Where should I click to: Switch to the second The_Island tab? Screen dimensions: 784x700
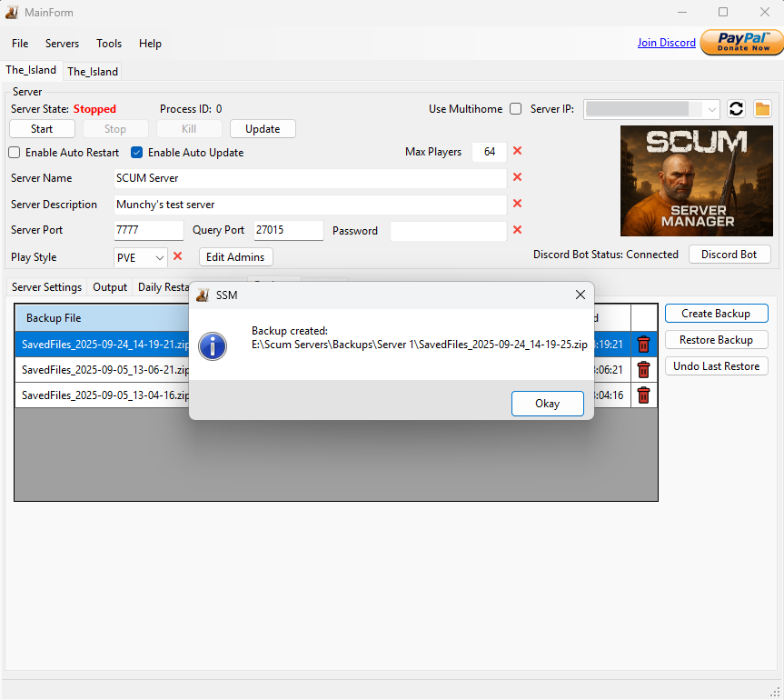(93, 72)
